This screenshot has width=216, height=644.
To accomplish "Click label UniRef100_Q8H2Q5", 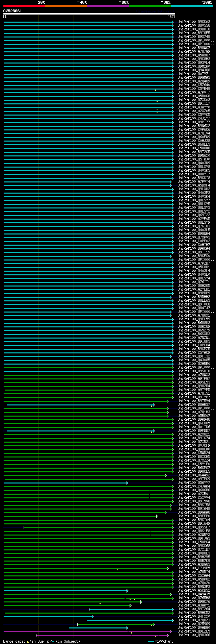I will tap(194, 286).
